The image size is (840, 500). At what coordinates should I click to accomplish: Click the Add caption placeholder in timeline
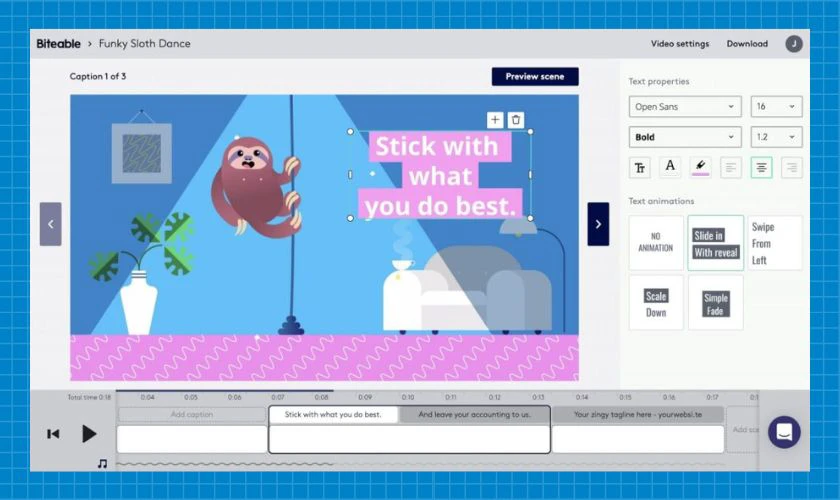pos(192,414)
